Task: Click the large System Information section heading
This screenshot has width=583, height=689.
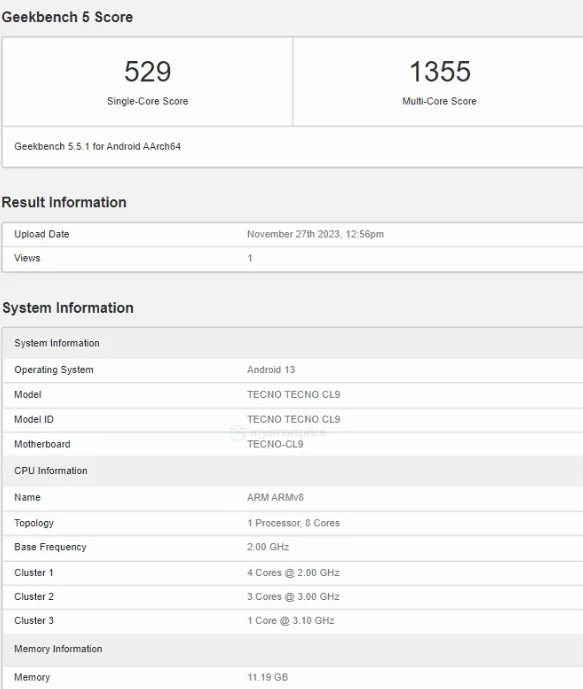Action: point(68,308)
